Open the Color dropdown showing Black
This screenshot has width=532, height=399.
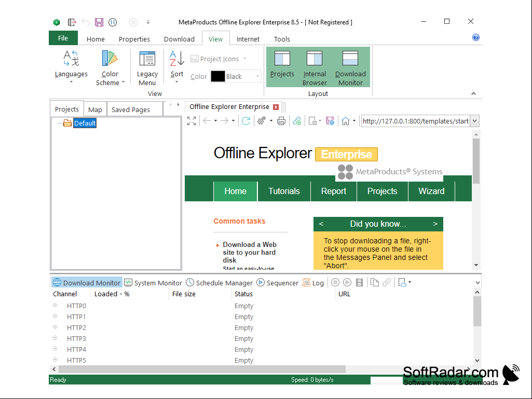pyautogui.click(x=257, y=76)
